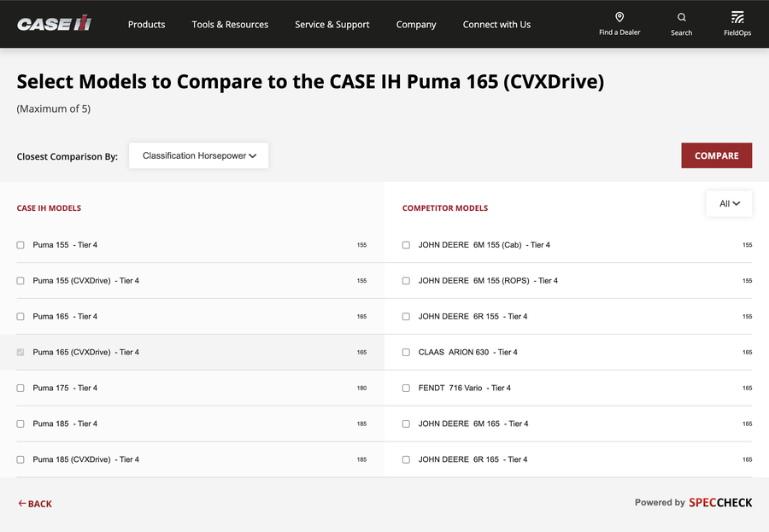This screenshot has width=769, height=532.
Task: Click the Case IH logo
Action: point(55,24)
